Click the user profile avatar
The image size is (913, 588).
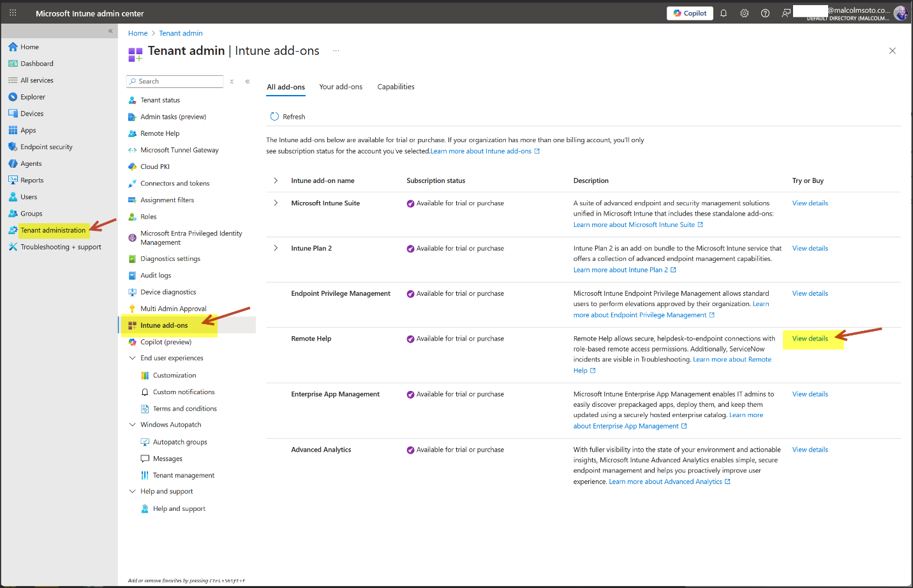point(900,13)
